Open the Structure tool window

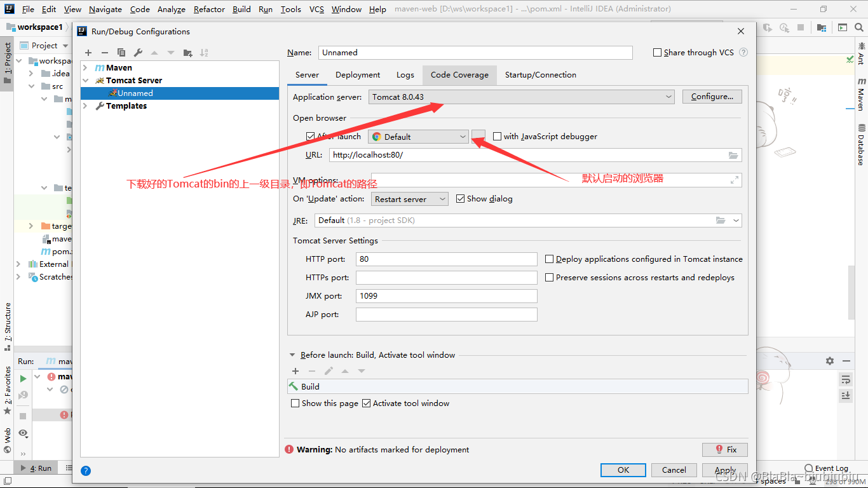coord(8,327)
